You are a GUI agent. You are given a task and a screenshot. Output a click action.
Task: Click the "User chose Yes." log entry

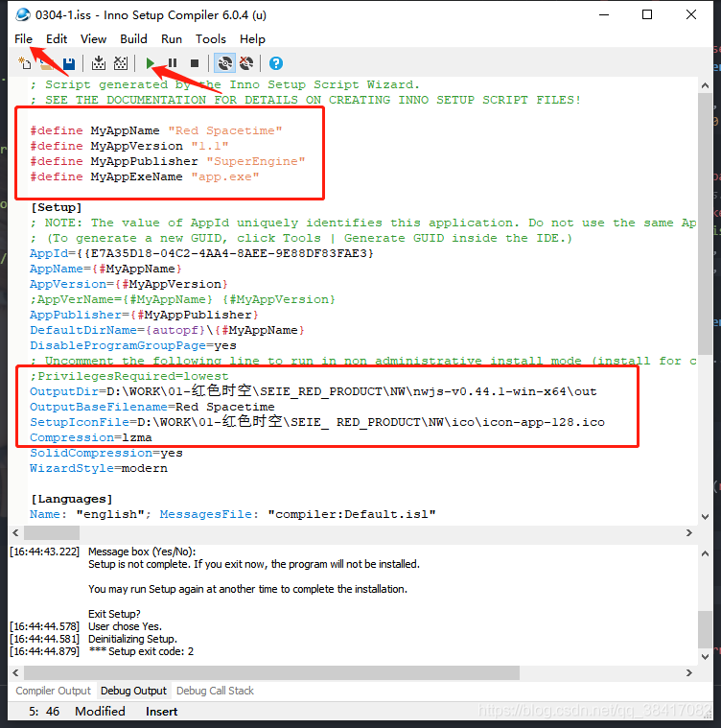126,626
